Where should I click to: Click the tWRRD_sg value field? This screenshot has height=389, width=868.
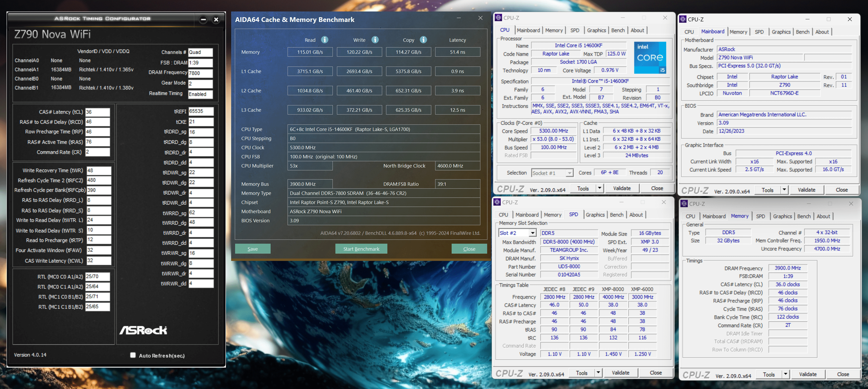(201, 213)
